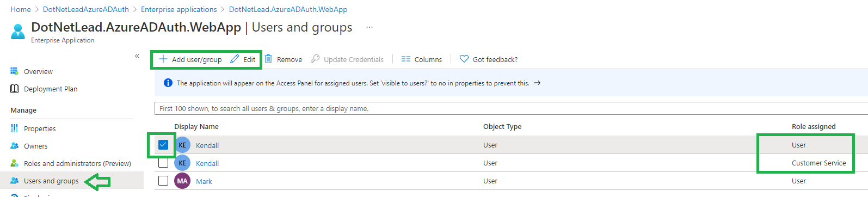This screenshot has width=868, height=197.
Task: Click the User role cell for Mark
Action: tap(799, 181)
